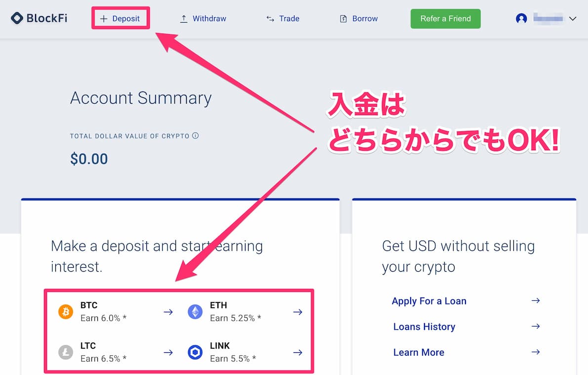This screenshot has width=588, height=375.
Task: Click the Withdraw upload arrow icon
Action: pyautogui.click(x=184, y=19)
